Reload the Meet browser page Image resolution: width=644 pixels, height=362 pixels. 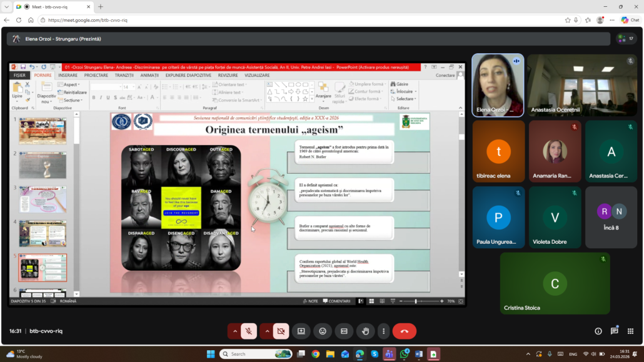pos(19,20)
